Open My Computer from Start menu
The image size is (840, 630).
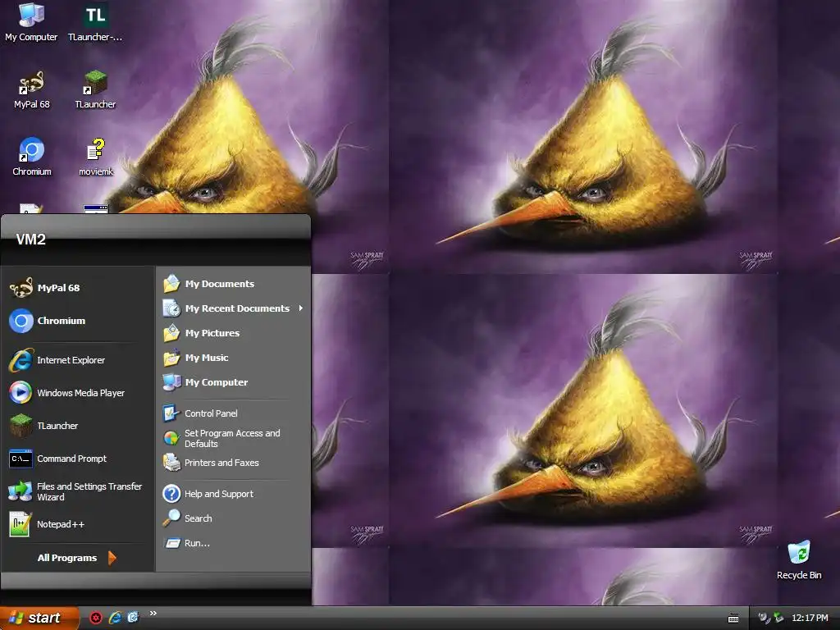[x=234, y=382]
